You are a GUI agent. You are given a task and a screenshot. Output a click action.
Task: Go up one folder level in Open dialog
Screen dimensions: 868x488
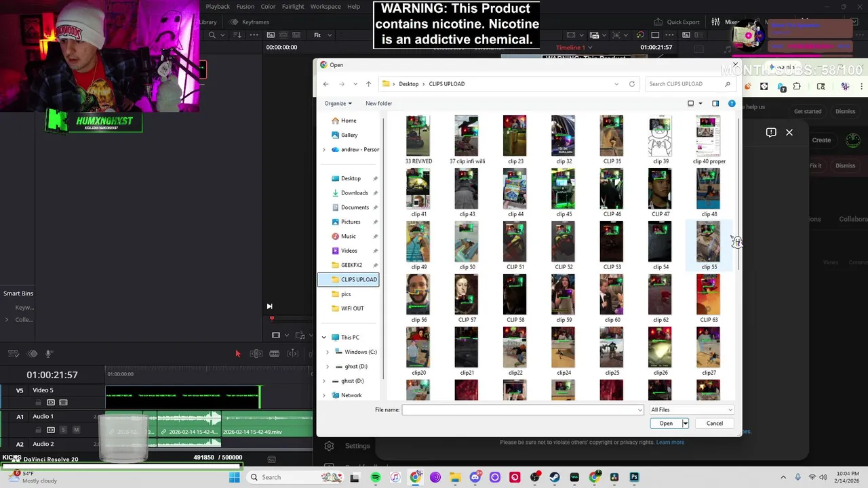point(368,84)
